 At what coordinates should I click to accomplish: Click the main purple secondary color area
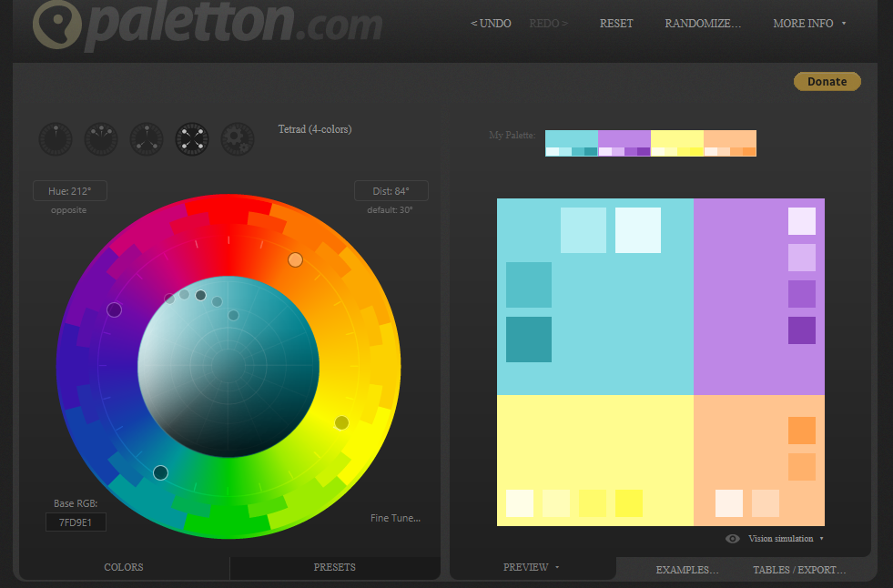pos(740,296)
